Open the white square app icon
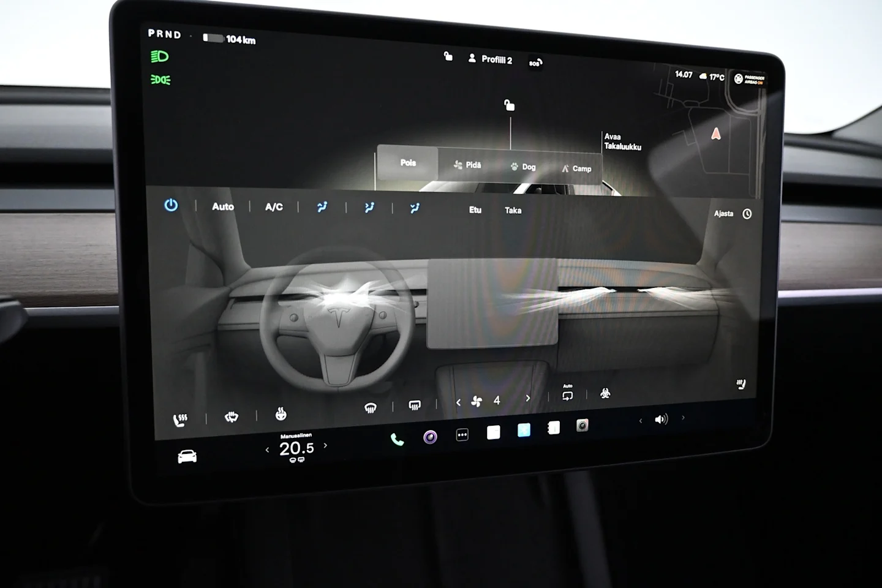Screen dimensions: 882x588 [x=493, y=432]
